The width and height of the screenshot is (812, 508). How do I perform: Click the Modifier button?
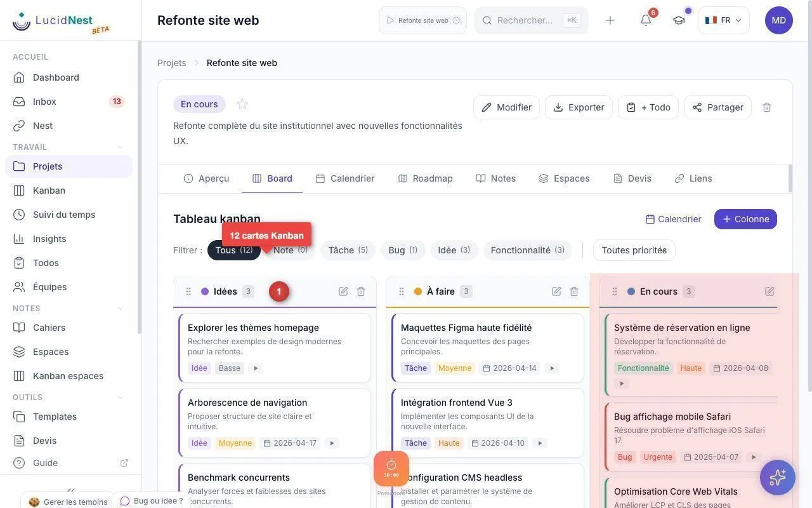point(506,107)
